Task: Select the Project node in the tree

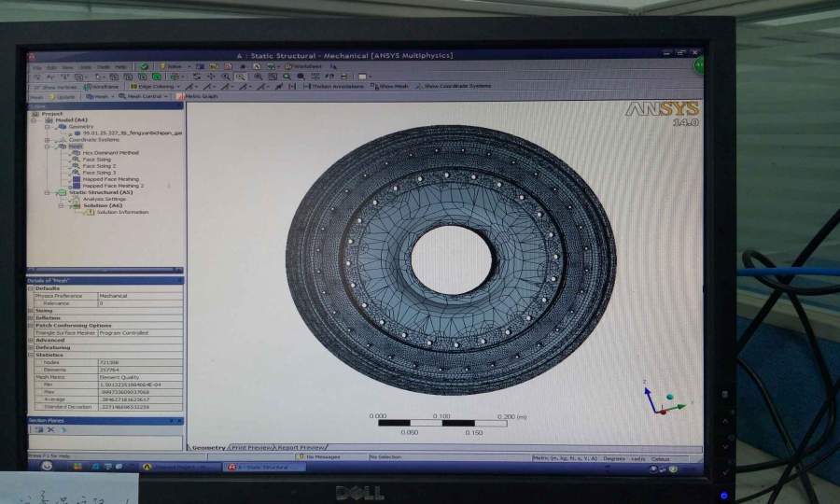Action: pos(52,114)
